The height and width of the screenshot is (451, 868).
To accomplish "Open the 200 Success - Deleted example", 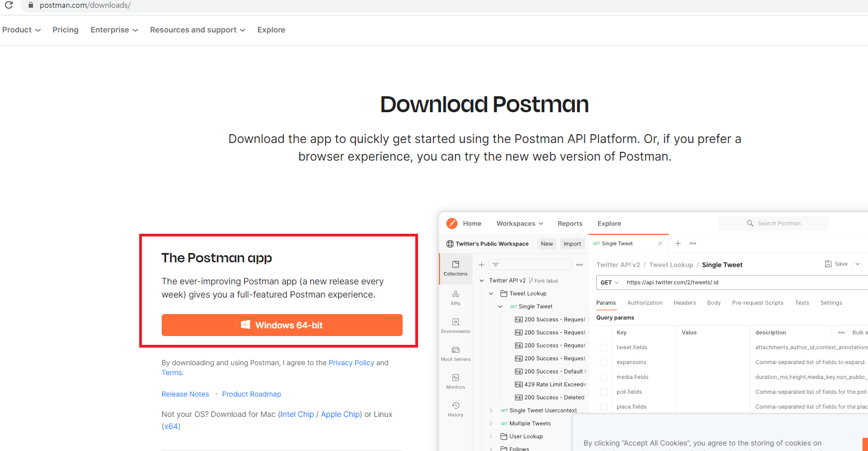I will (550, 398).
